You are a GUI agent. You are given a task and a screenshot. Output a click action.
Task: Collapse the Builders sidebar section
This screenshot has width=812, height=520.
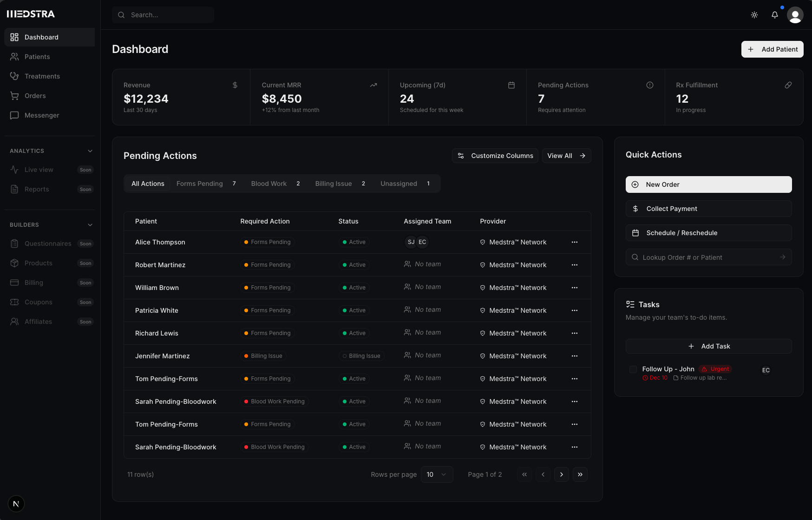[x=90, y=224]
